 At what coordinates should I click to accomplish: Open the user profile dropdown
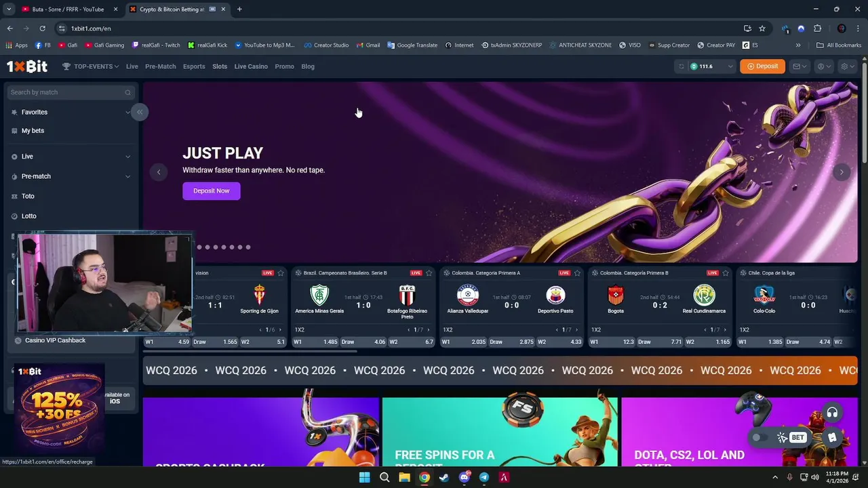[824, 66]
